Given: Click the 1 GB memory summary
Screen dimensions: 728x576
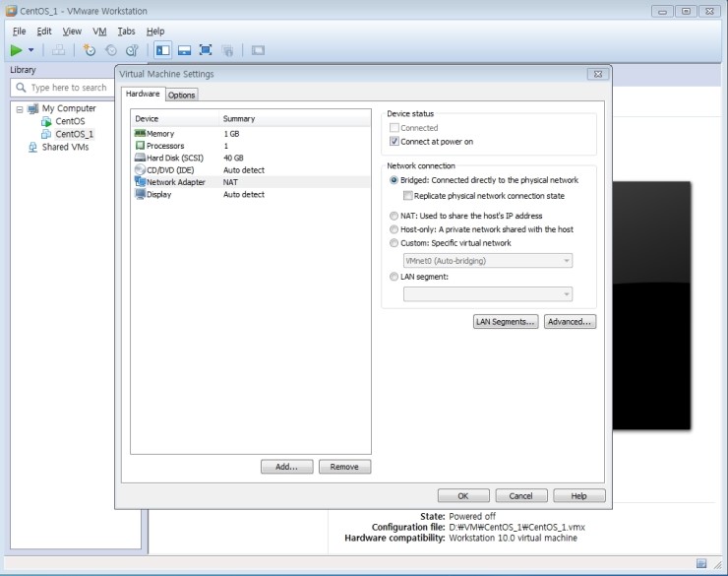Looking at the screenshot, I should click(x=231, y=134).
